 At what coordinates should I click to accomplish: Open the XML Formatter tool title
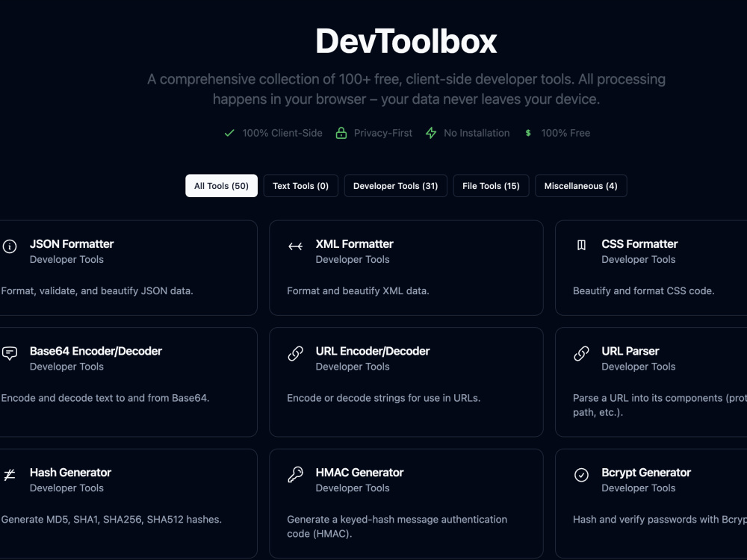[354, 244]
